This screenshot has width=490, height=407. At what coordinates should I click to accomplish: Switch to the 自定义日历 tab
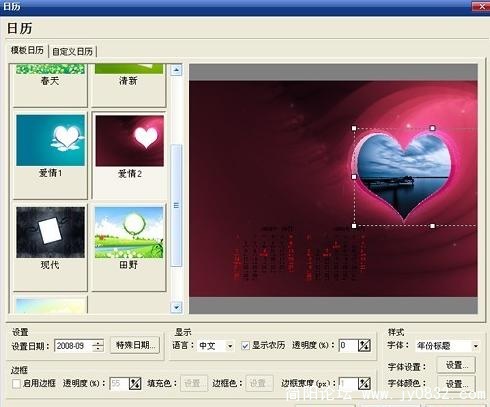[x=73, y=51]
